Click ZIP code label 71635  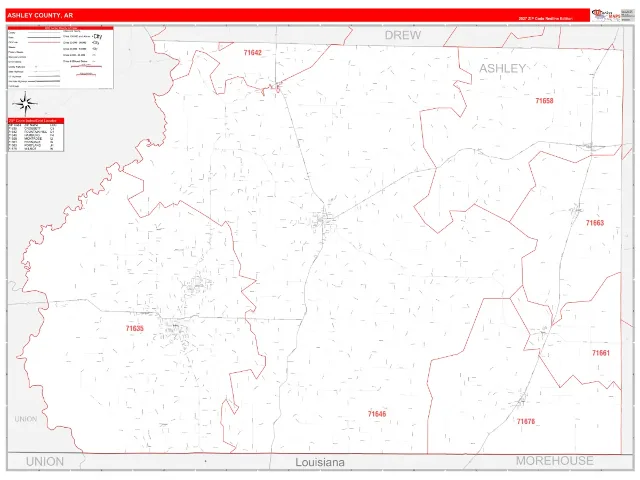coord(135,329)
